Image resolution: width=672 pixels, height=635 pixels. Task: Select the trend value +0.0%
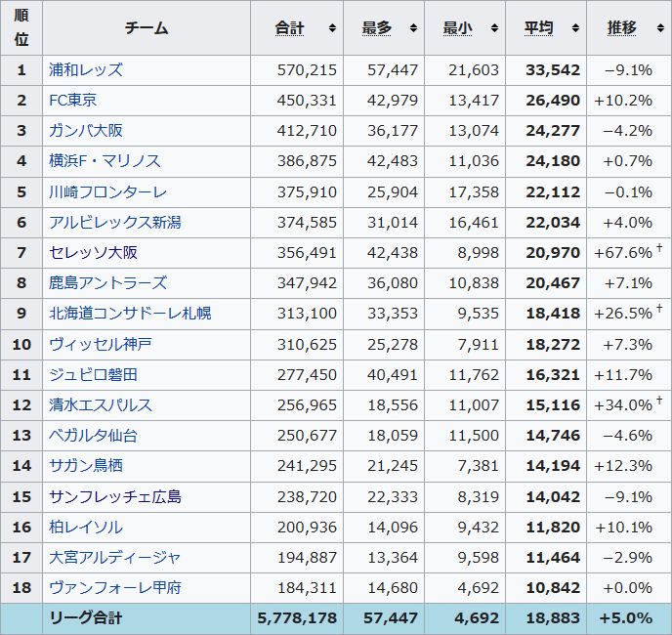[628, 588]
